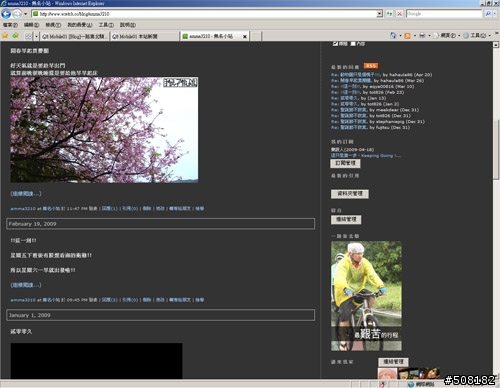The image size is (500, 388).
Task: Open the cherry blossom photo
Action: 104,130
